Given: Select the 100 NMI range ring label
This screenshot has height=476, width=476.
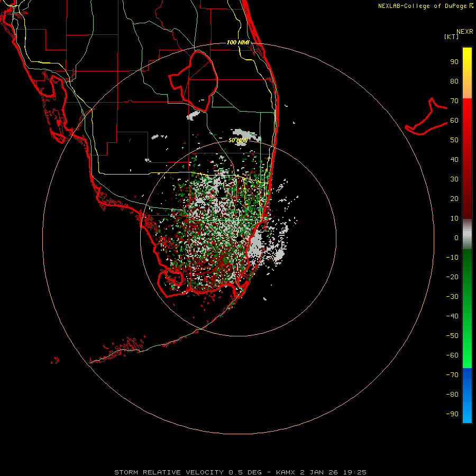Looking at the screenshot, I should point(239,42).
